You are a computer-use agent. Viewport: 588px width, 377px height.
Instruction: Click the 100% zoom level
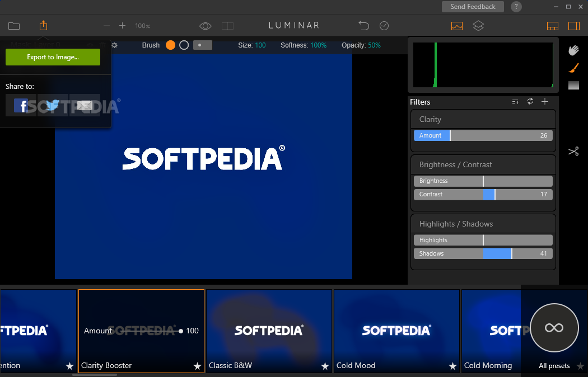click(142, 26)
